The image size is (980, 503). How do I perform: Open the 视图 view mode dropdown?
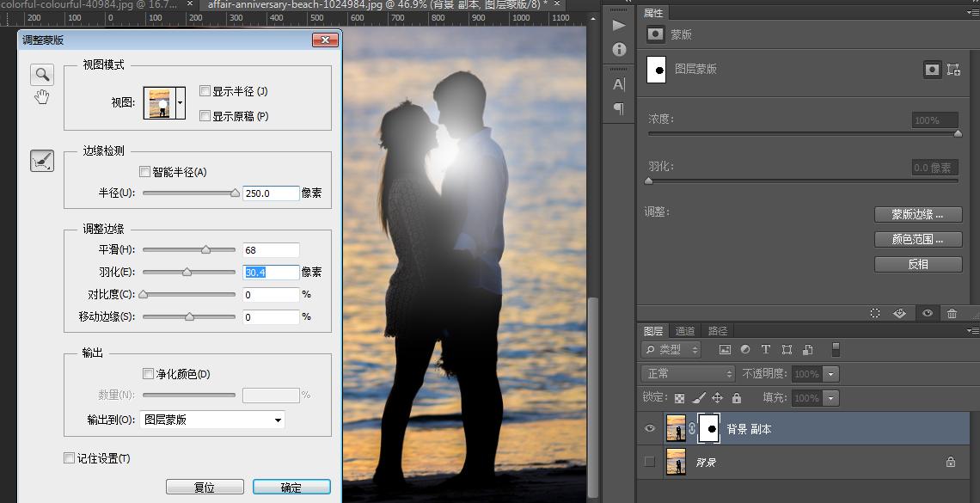click(x=180, y=103)
